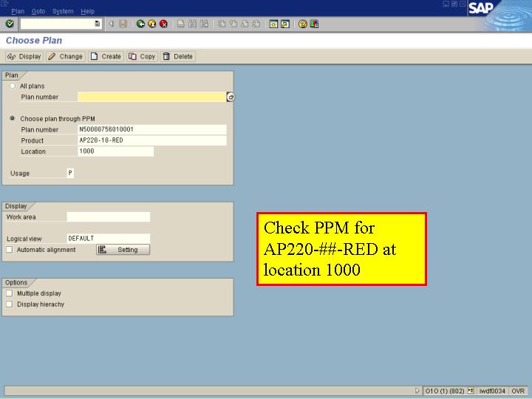Click the Usage field containing P
This screenshot has height=399, width=532.
tap(70, 173)
